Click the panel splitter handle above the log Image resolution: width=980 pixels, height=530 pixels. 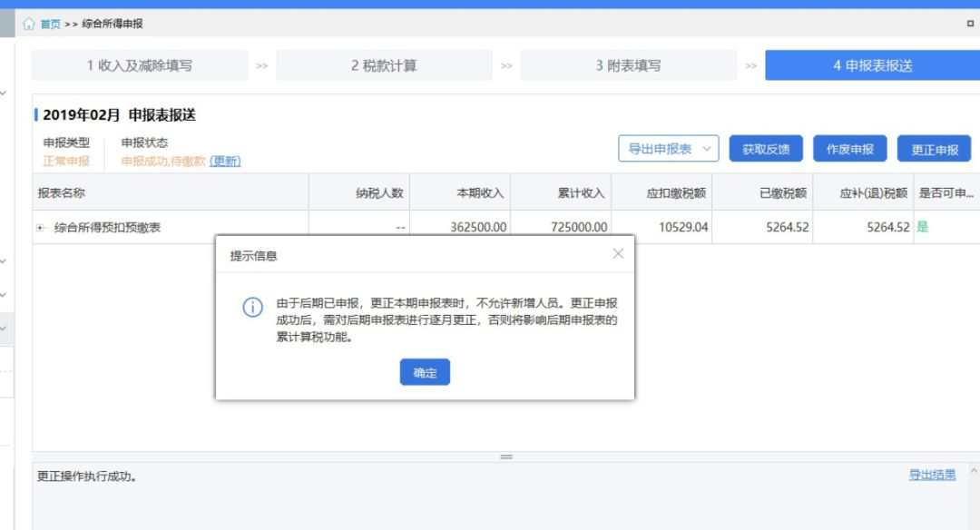506,456
